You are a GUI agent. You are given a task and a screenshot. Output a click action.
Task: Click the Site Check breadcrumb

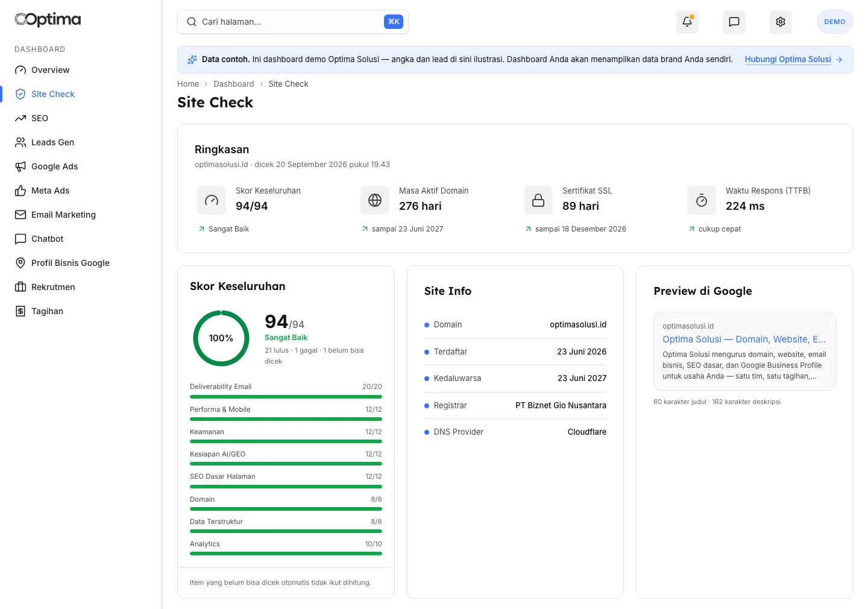(x=288, y=84)
